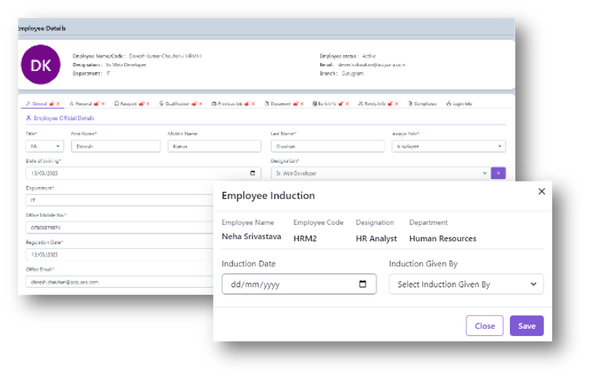Click the Office Email field
Screen dimensions: 590x379
(x=119, y=282)
